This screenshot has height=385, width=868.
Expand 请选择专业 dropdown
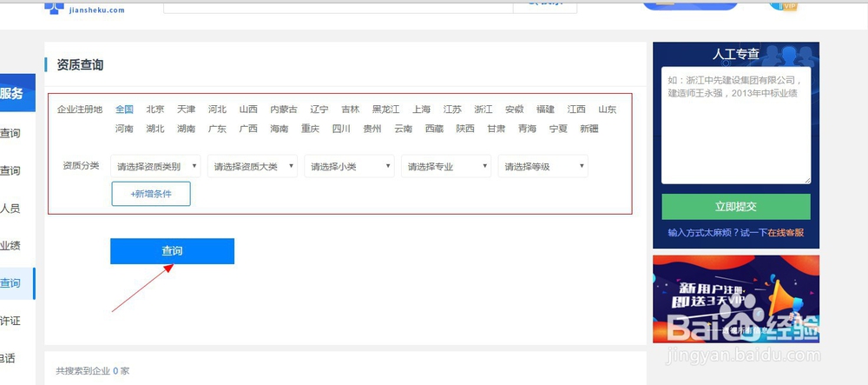(446, 166)
